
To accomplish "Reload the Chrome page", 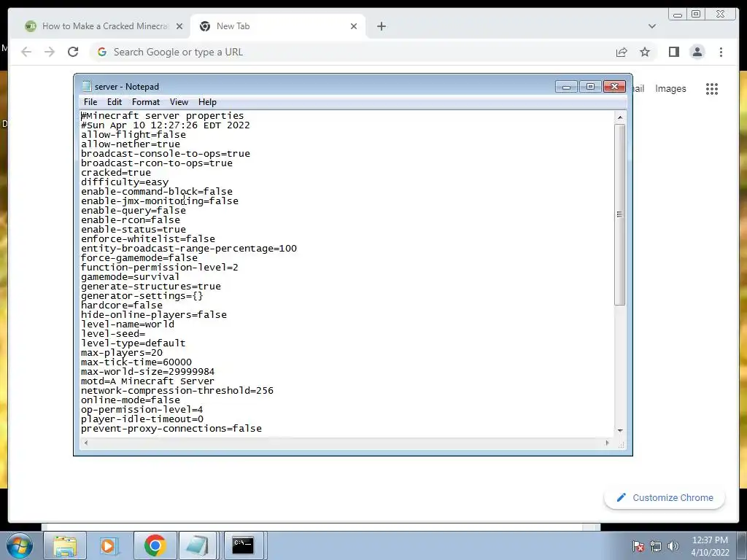I will pyautogui.click(x=73, y=52).
